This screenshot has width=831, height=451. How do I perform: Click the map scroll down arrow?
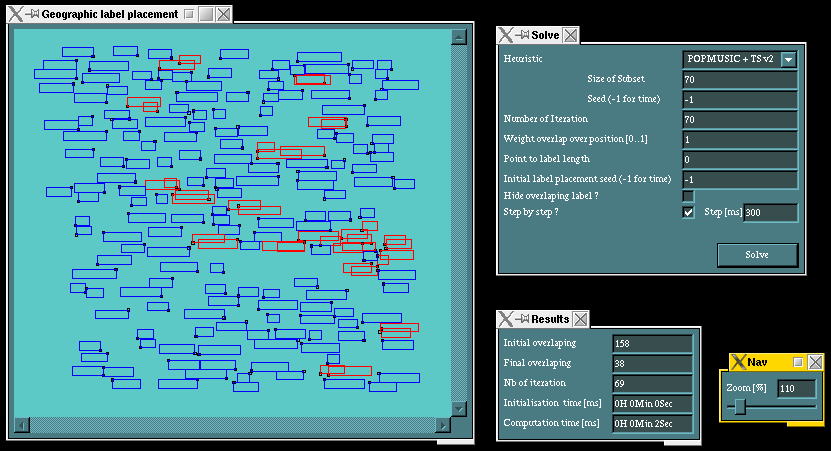pyautogui.click(x=459, y=409)
